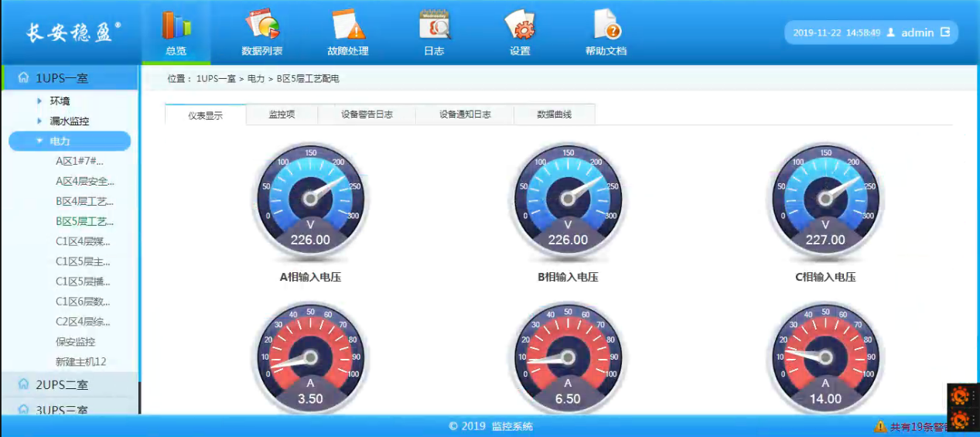Viewport: 980px width, 437px height.
Task: Click the logout icon beside admin
Action: 946,32
